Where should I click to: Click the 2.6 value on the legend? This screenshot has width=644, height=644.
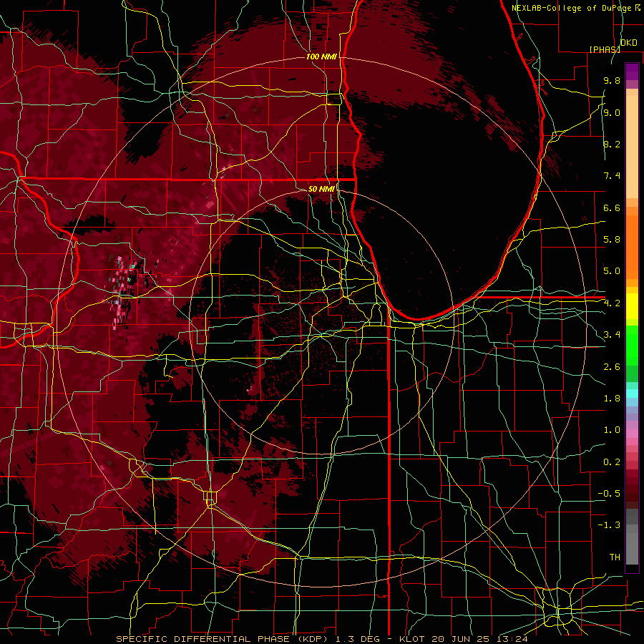612,367
